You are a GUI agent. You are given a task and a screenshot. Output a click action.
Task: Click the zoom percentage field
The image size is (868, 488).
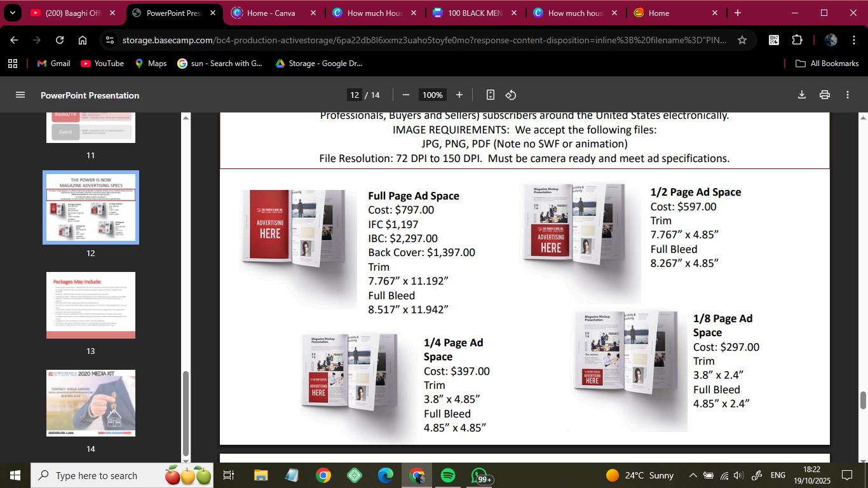point(432,95)
